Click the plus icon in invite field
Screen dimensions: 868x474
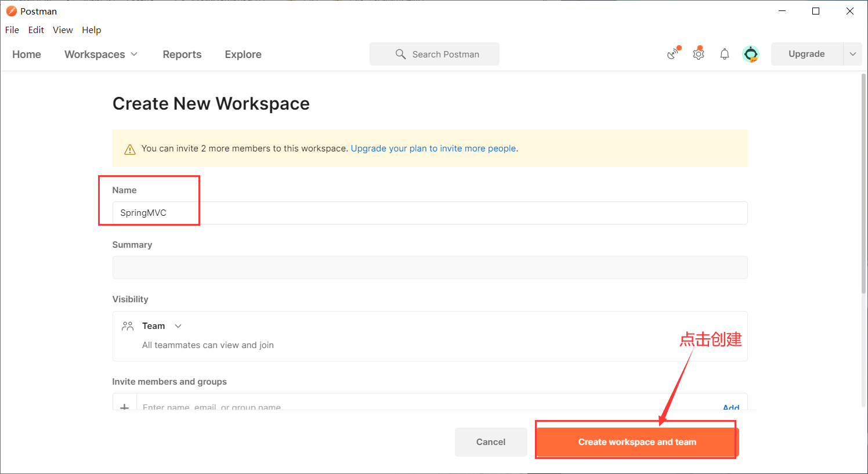click(124, 406)
